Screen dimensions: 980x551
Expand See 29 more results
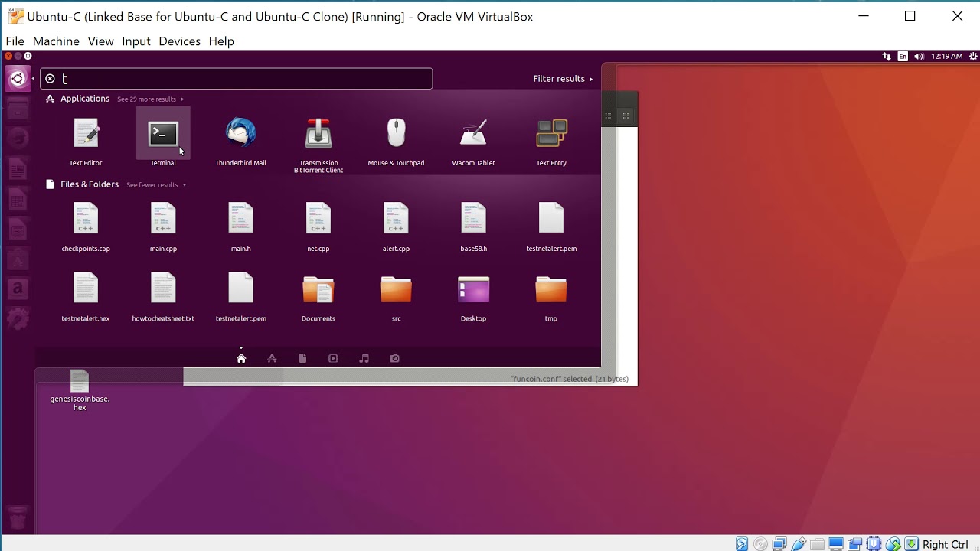click(150, 99)
